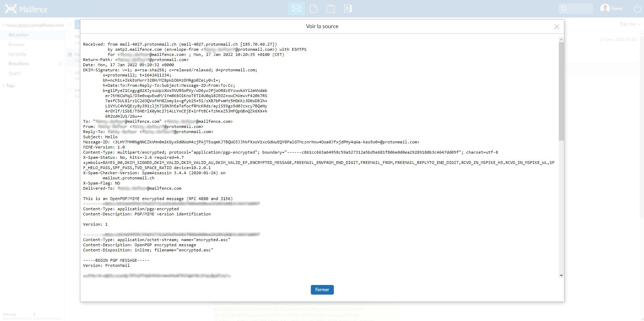Click the Voir la source dialog title

pos(322,26)
